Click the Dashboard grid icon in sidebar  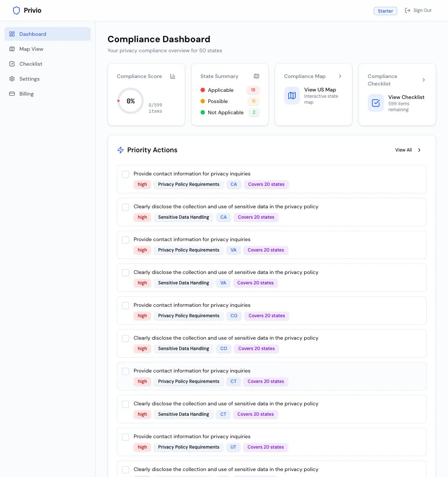tap(12, 34)
